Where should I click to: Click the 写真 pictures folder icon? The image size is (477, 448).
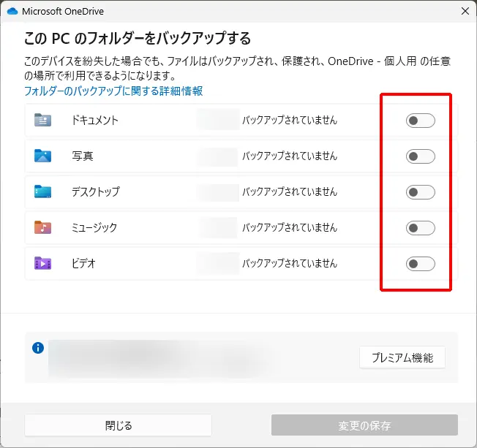pos(42,156)
